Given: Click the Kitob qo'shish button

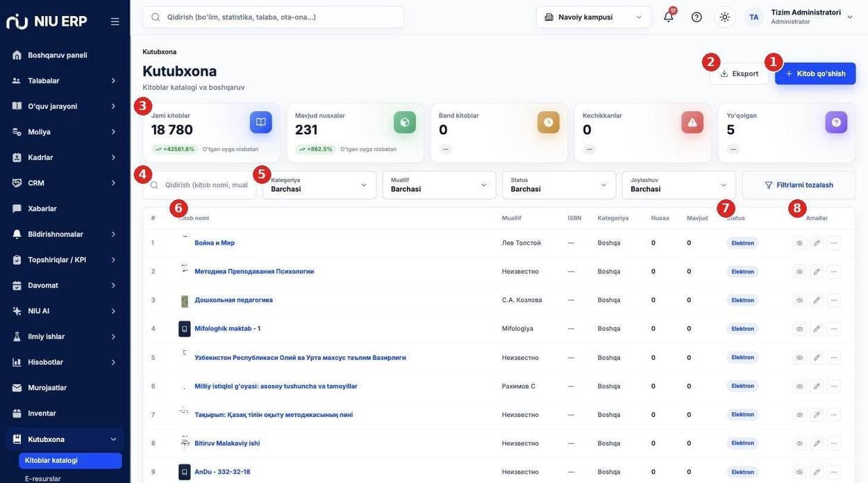Looking at the screenshot, I should coord(815,74).
